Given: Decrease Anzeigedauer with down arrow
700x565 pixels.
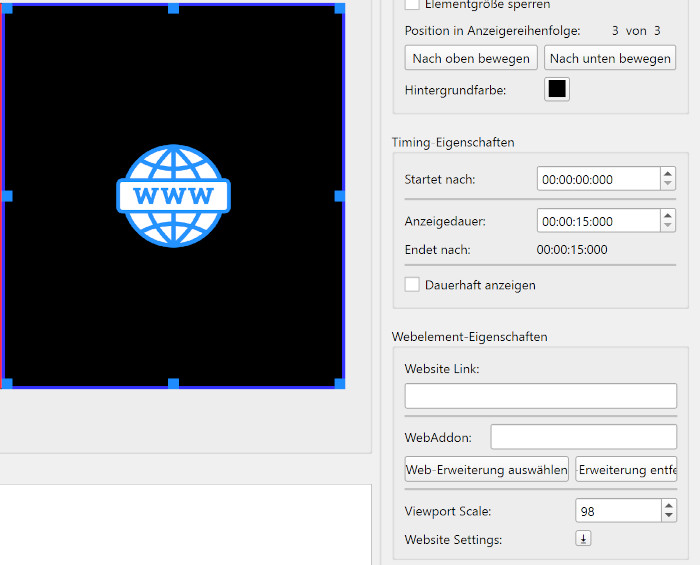Looking at the screenshot, I should (x=668, y=226).
